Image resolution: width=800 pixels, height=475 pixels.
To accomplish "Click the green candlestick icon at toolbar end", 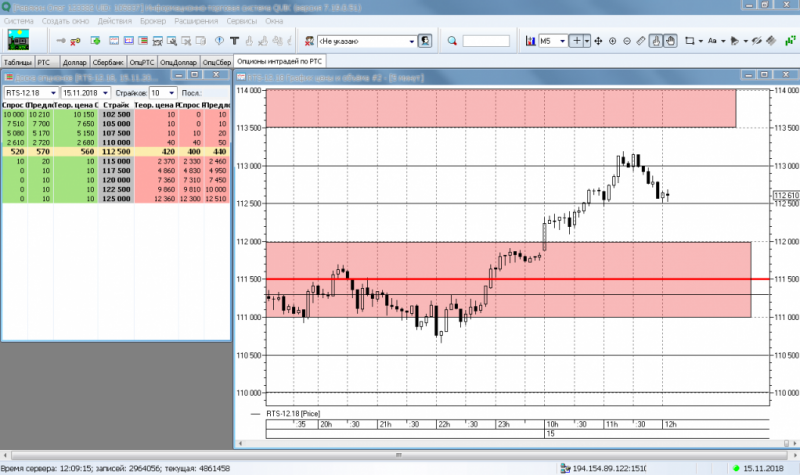I will pyautogui.click(x=790, y=41).
